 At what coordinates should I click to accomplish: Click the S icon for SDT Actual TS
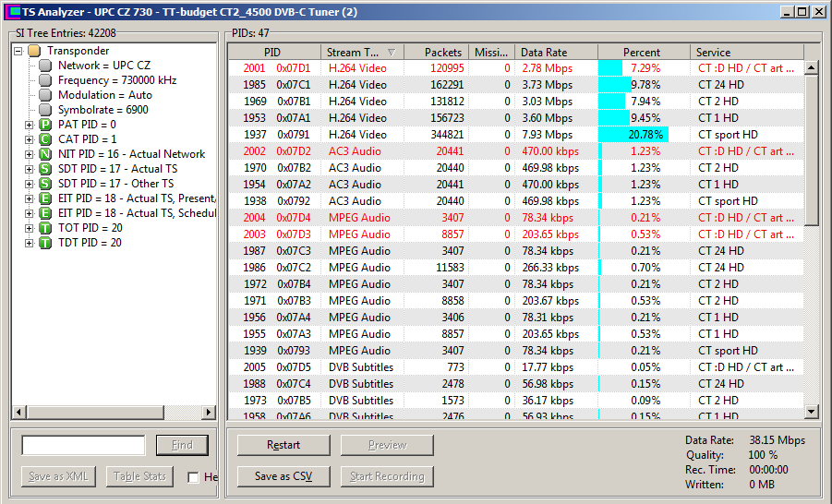click(45, 169)
